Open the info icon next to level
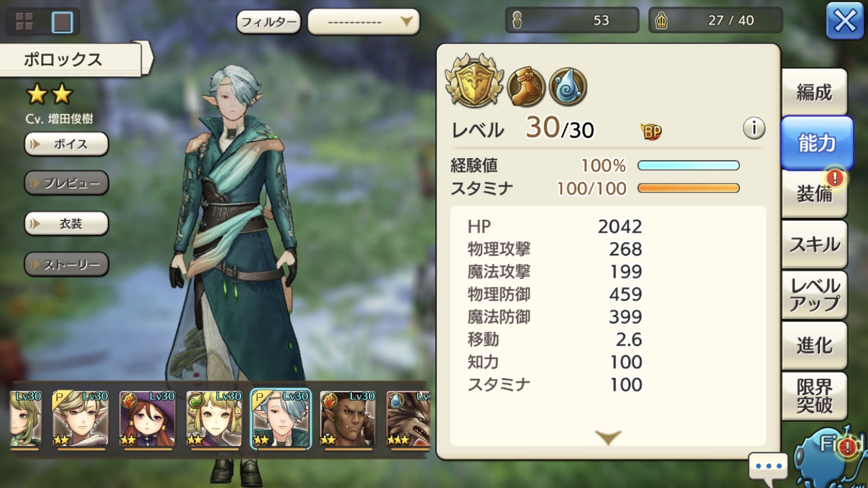The image size is (868, 488). [753, 129]
